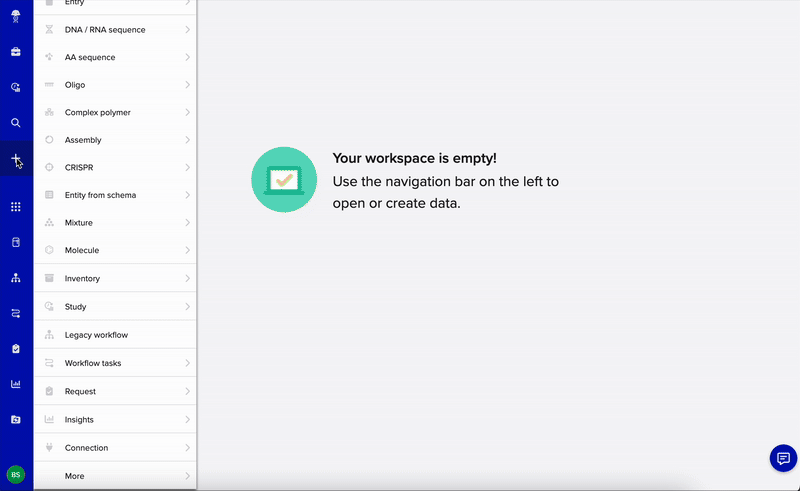Select Workflow tasks menu item
Screen dimensions: 800x491
coord(93,363)
